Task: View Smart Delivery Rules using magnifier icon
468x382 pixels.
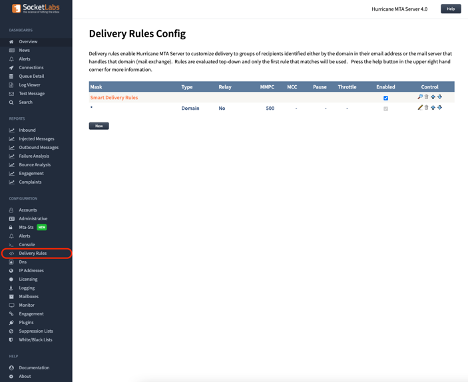Action: pyautogui.click(x=420, y=97)
